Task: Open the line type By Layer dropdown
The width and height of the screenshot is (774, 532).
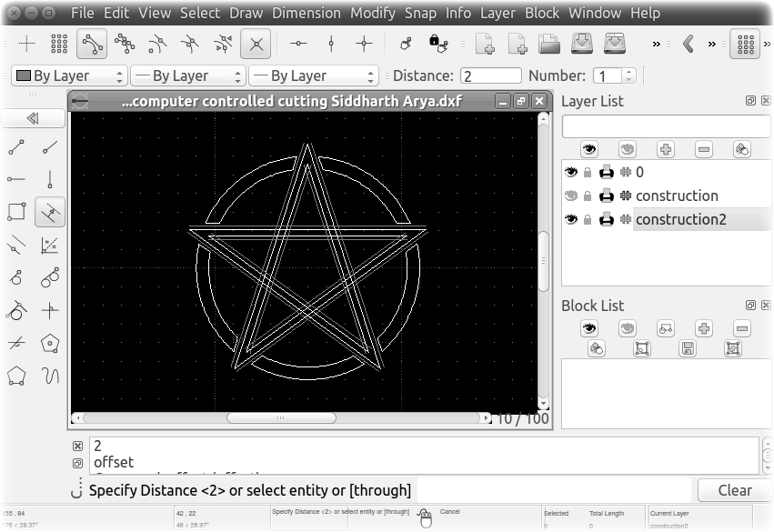Action: [314, 75]
